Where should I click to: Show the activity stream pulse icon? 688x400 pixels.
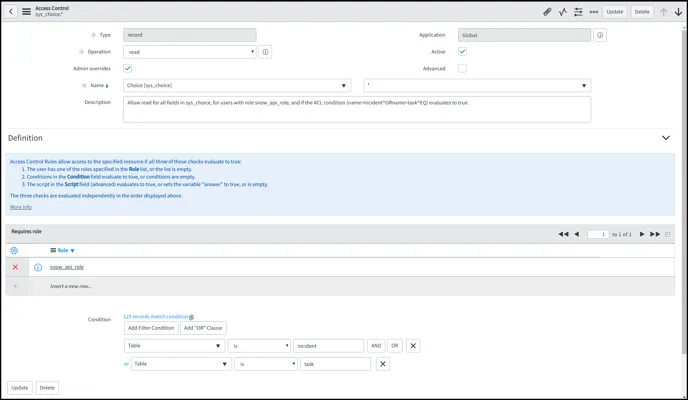coord(563,12)
